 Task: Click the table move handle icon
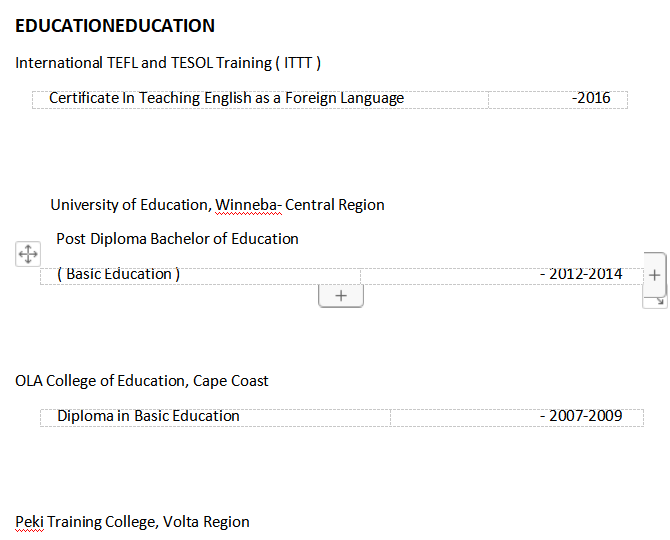28,254
